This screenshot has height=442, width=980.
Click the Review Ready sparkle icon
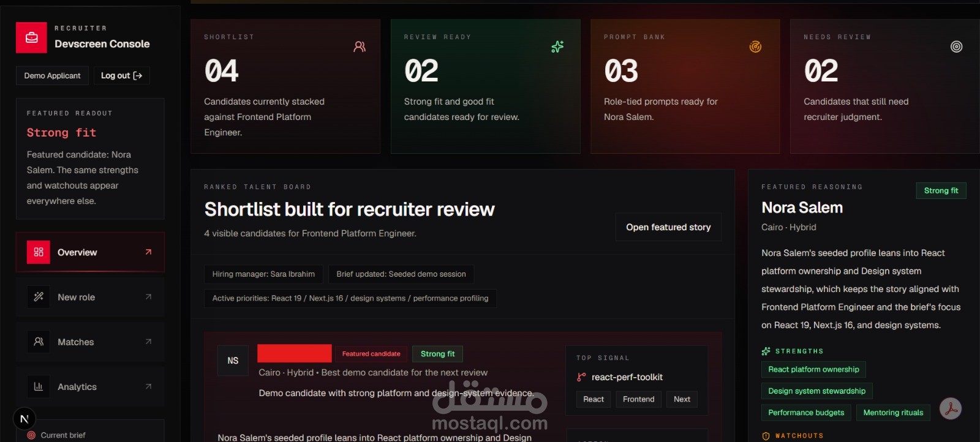557,47
